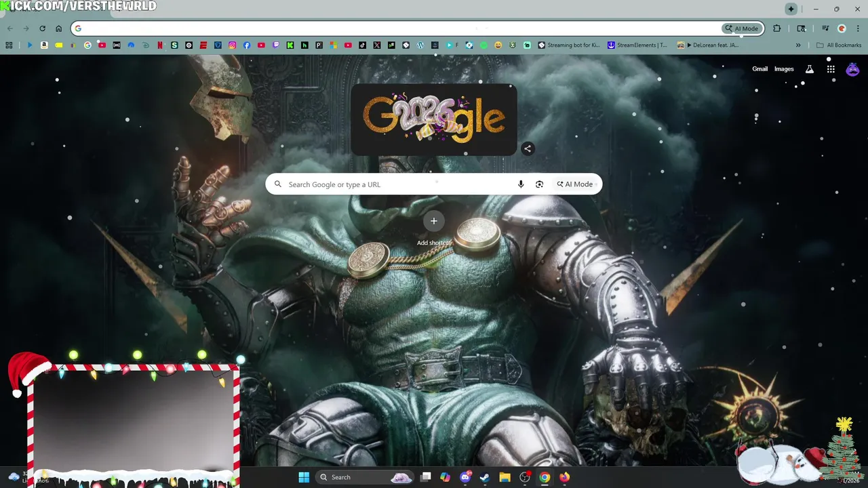Click the Extensions puzzle icon
The width and height of the screenshot is (868, 488).
777,28
